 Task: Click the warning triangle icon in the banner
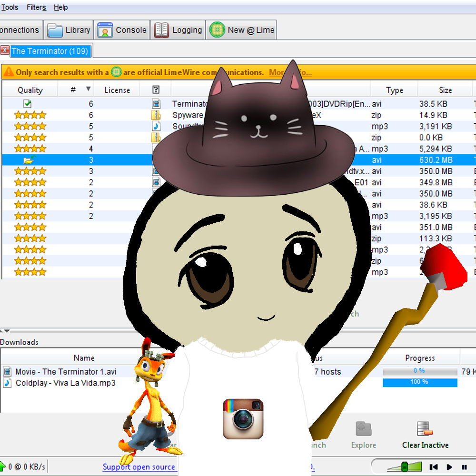(9, 72)
